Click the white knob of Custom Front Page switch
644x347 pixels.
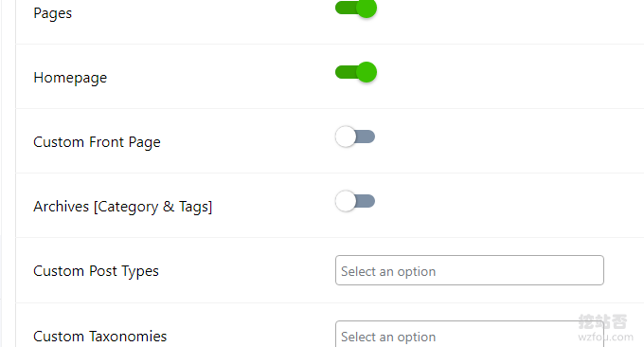pyautogui.click(x=346, y=137)
